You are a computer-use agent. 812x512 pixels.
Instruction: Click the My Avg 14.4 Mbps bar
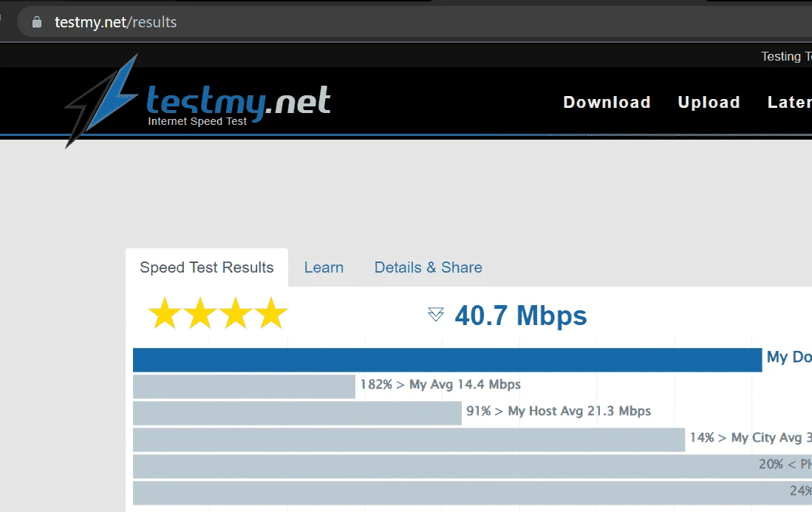(x=244, y=386)
